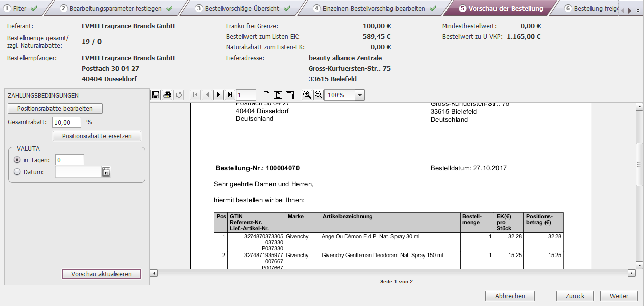This screenshot has width=644, height=306.
Task: Go to the next report page
Action: pos(219,95)
